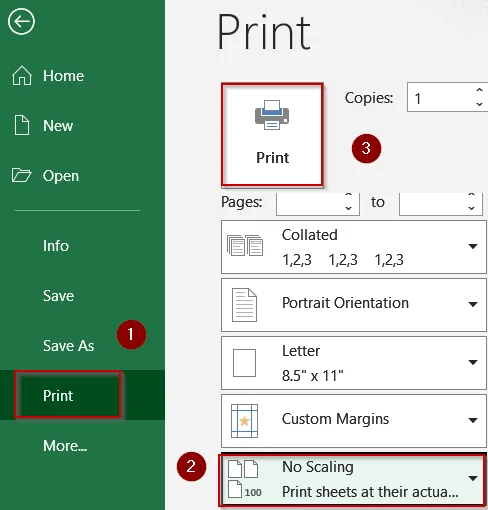
Task: Click the 8.5" x 11" size text
Action: pyautogui.click(x=313, y=376)
